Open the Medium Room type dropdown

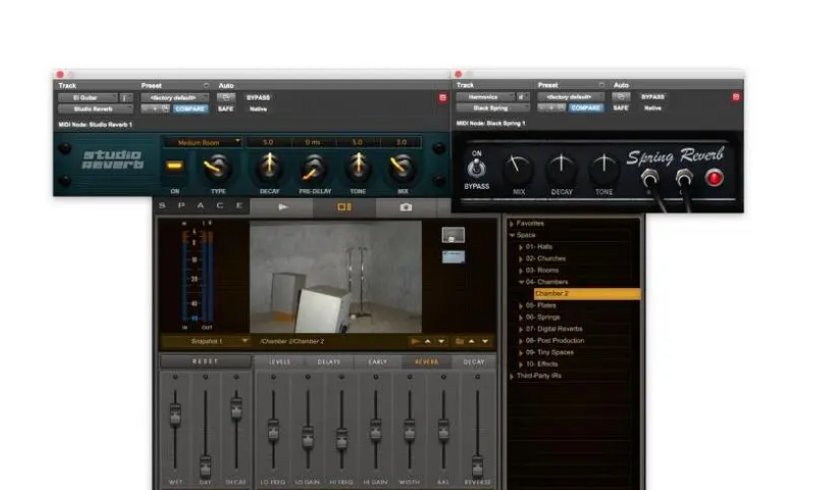point(202,143)
